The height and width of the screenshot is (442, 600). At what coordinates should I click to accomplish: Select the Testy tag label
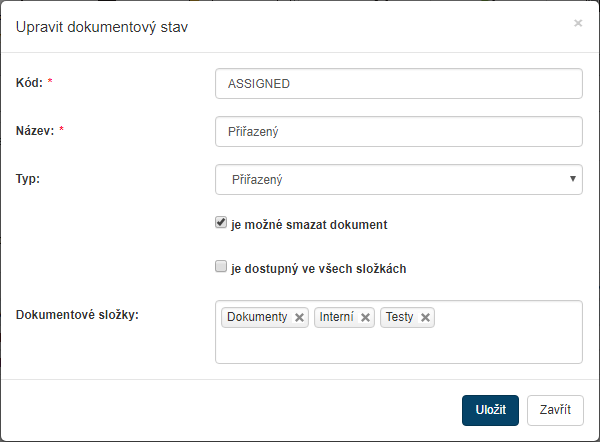coord(400,317)
